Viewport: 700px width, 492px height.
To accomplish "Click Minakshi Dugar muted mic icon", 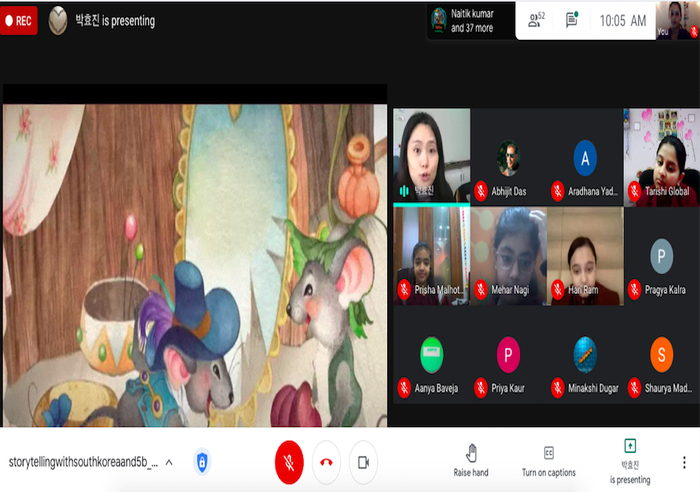I will pyautogui.click(x=558, y=388).
